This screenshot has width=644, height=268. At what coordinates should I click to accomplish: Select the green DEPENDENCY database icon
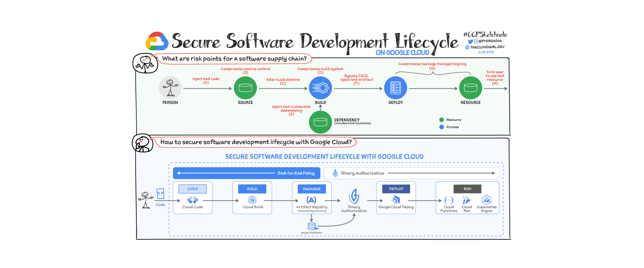(x=320, y=122)
